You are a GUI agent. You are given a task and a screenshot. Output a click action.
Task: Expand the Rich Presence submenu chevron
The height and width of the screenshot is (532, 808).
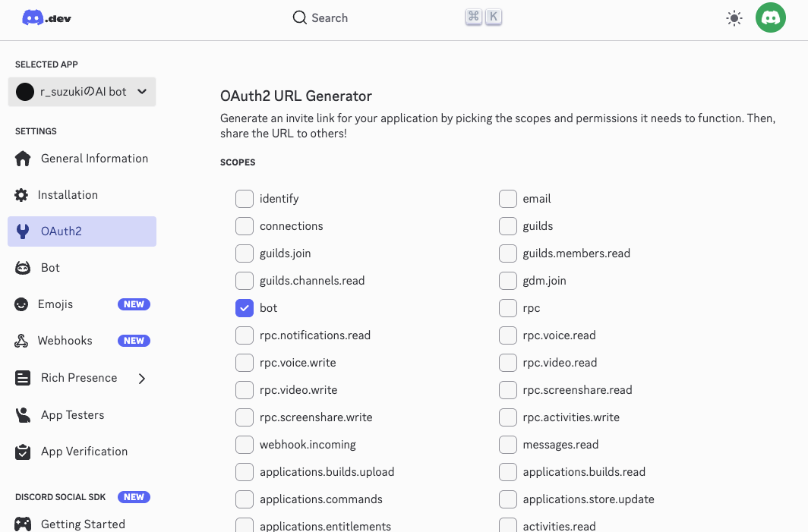click(142, 378)
